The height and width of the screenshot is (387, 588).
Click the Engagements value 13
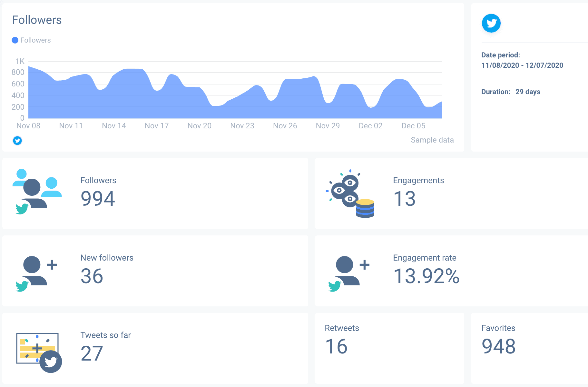coord(404,198)
